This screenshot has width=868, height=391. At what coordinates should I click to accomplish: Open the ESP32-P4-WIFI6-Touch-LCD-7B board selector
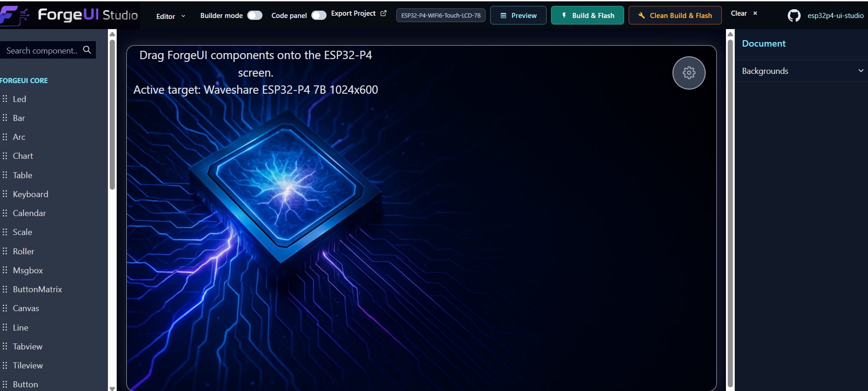tap(440, 15)
